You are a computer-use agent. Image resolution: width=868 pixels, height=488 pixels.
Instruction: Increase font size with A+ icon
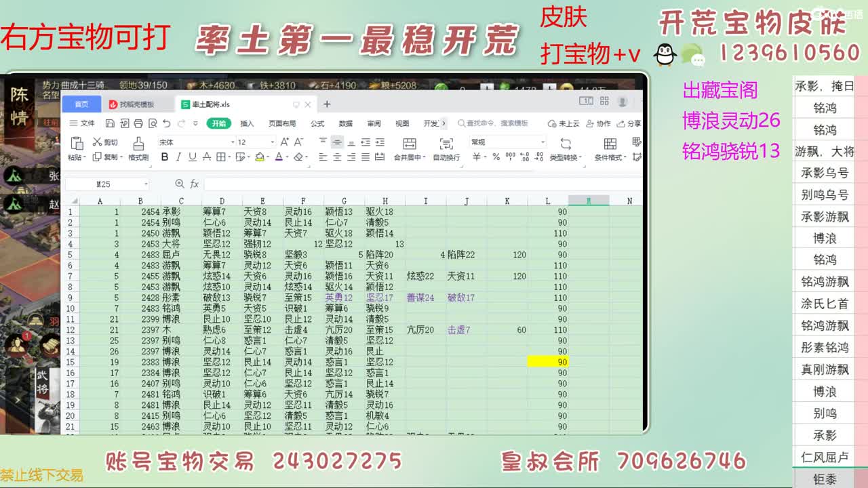click(285, 142)
